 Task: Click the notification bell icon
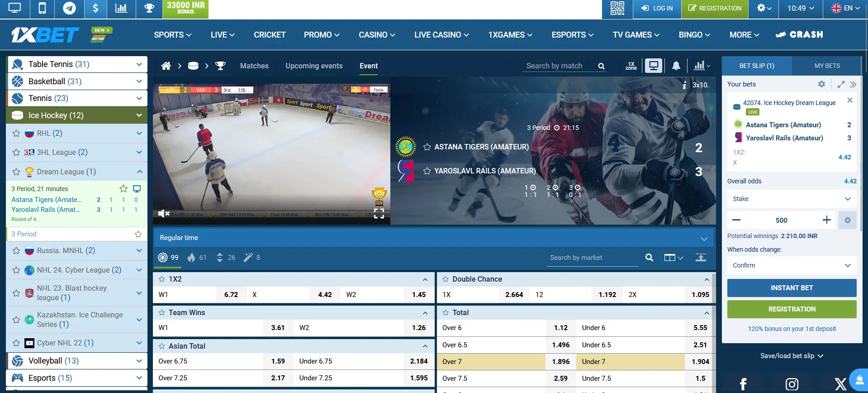click(x=676, y=66)
